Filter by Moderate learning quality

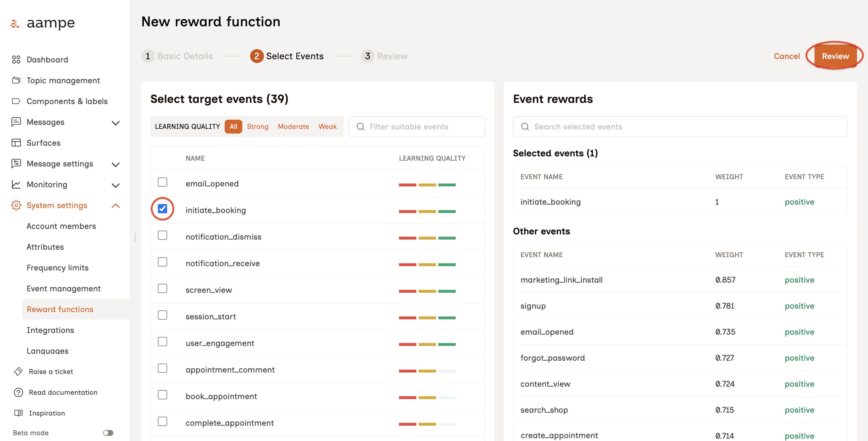(293, 127)
